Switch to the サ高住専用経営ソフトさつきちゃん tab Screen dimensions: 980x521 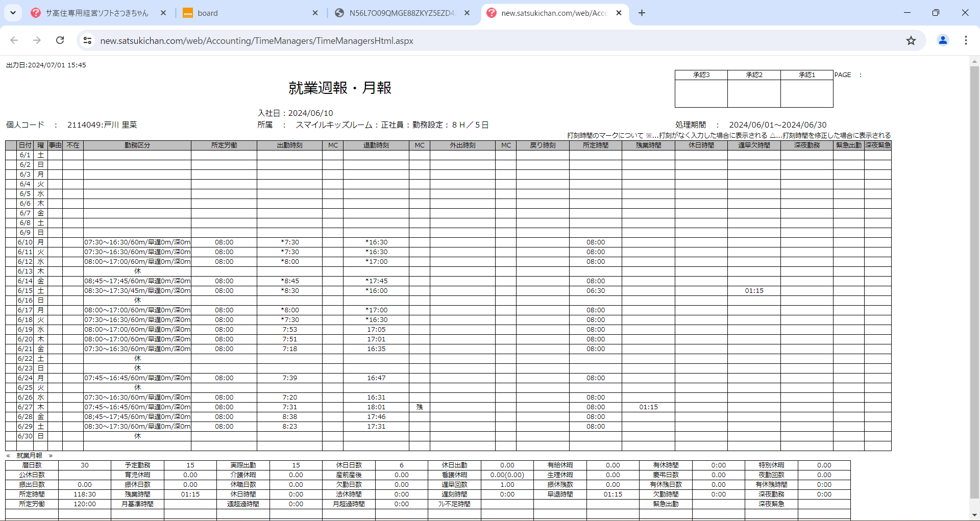[97, 13]
